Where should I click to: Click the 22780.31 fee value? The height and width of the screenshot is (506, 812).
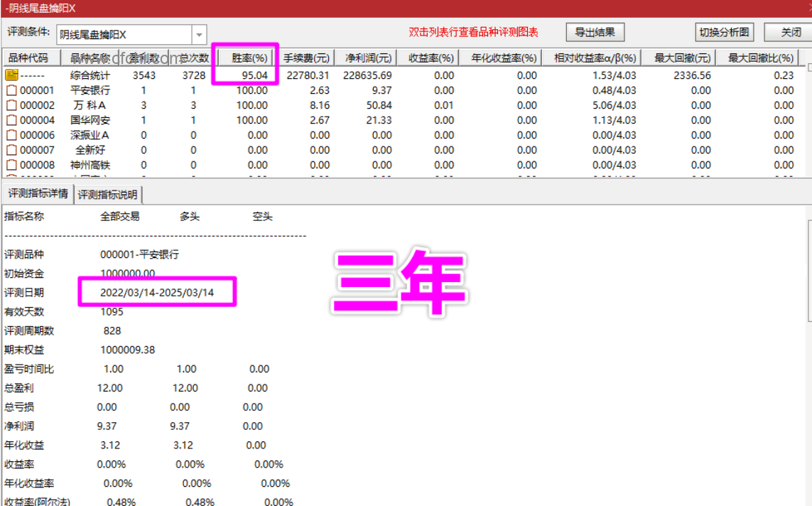click(x=308, y=75)
